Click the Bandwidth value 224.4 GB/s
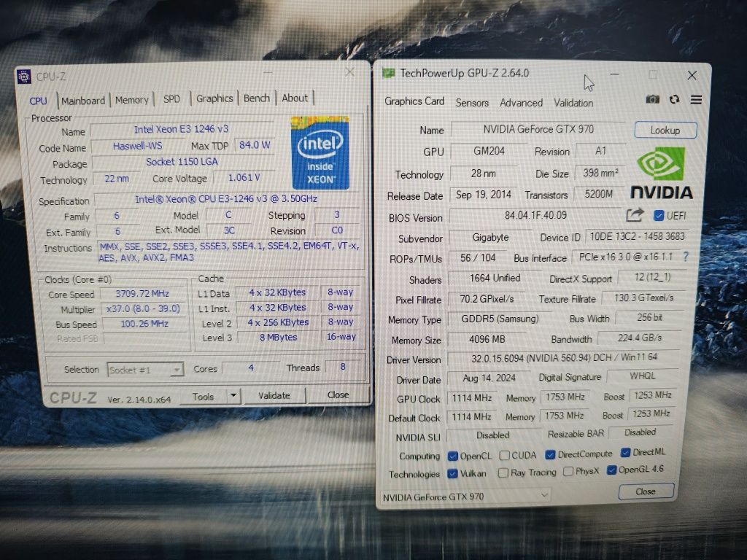The height and width of the screenshot is (560, 747). pyautogui.click(x=639, y=338)
